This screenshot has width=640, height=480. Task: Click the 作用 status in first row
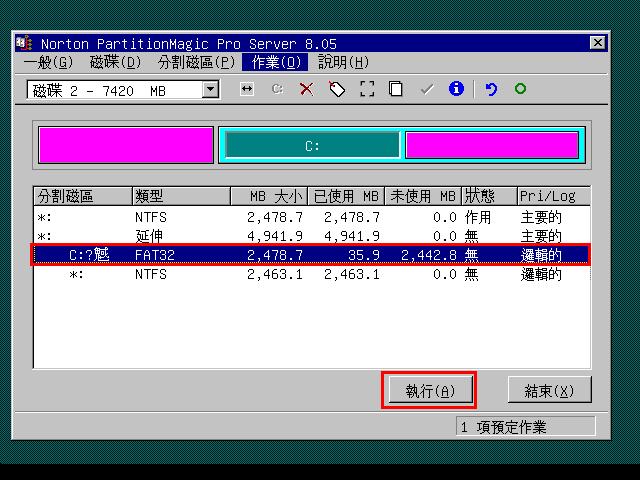coord(478,217)
